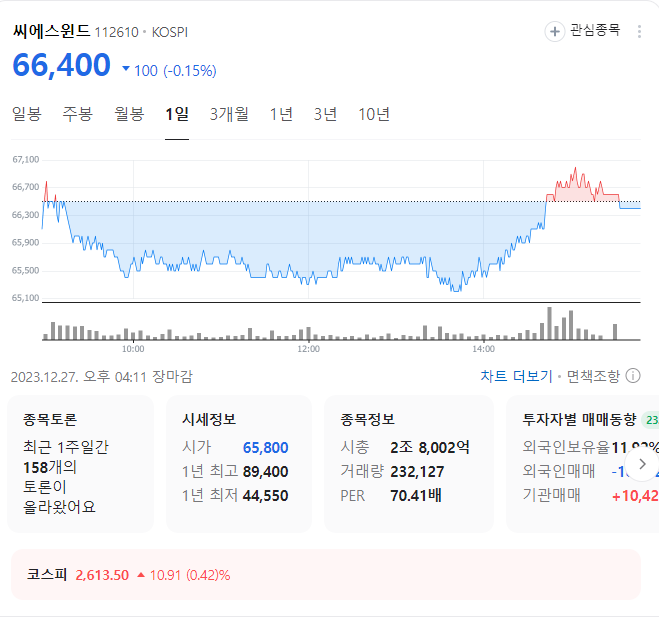Click the green 23 badge beside 투자자별 매매동향
The image size is (659, 618).
[x=651, y=420]
